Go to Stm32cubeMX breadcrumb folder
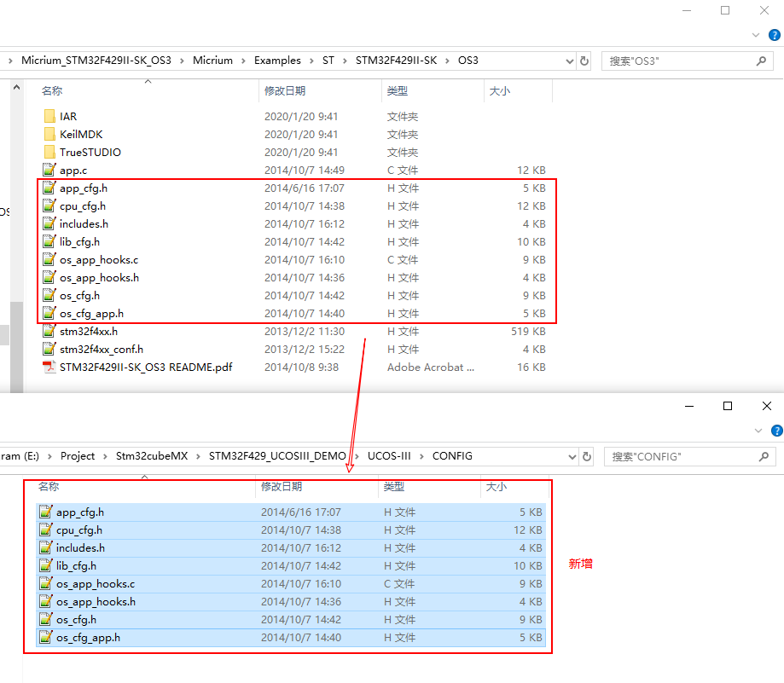 tap(152, 456)
